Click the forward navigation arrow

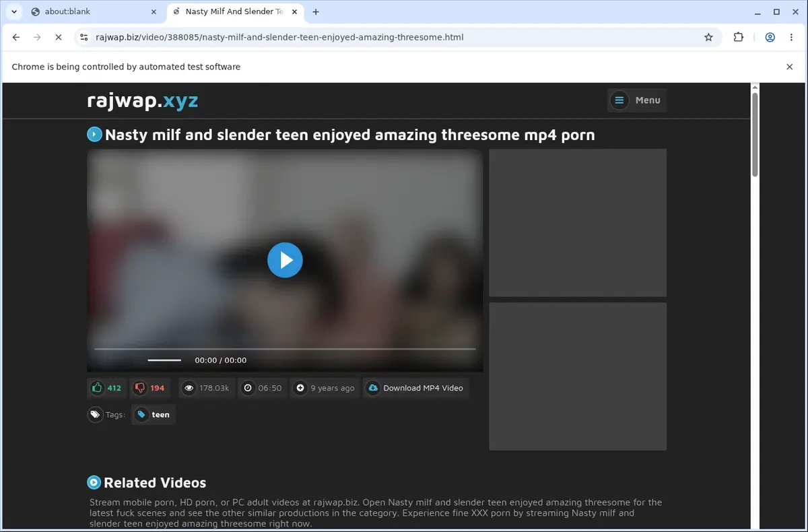tap(37, 37)
